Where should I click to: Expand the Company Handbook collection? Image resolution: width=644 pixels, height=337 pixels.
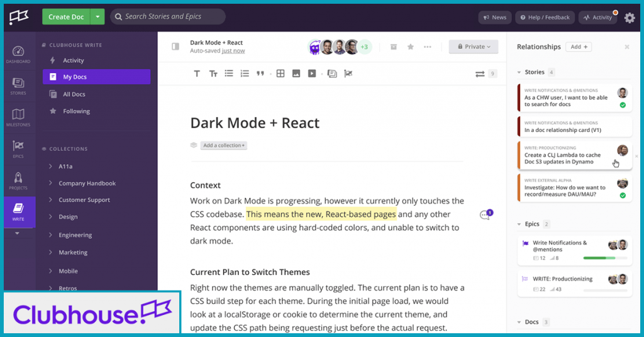(x=50, y=183)
